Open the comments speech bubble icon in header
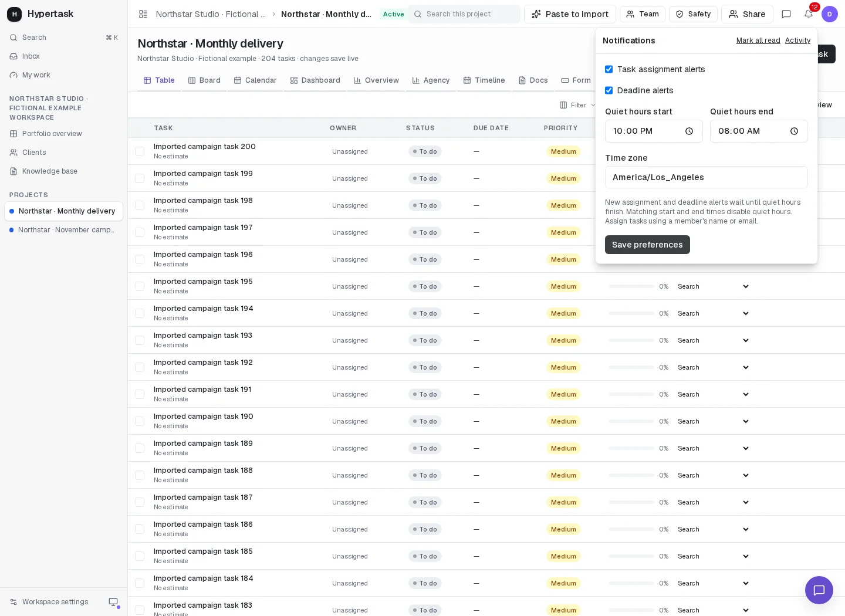The image size is (845, 616). click(x=786, y=14)
